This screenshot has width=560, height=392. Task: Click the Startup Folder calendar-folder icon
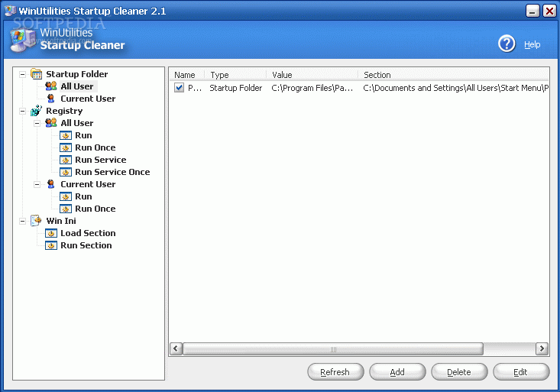tap(36, 74)
